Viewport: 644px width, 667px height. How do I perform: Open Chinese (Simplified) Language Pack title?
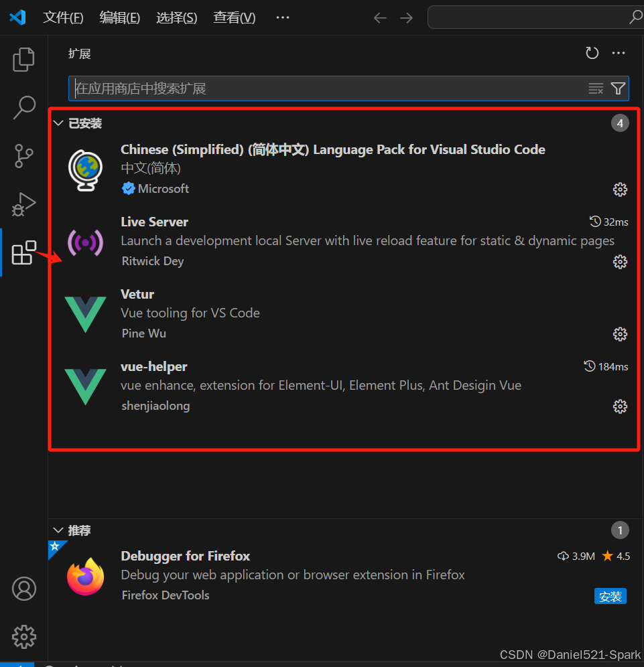(333, 150)
